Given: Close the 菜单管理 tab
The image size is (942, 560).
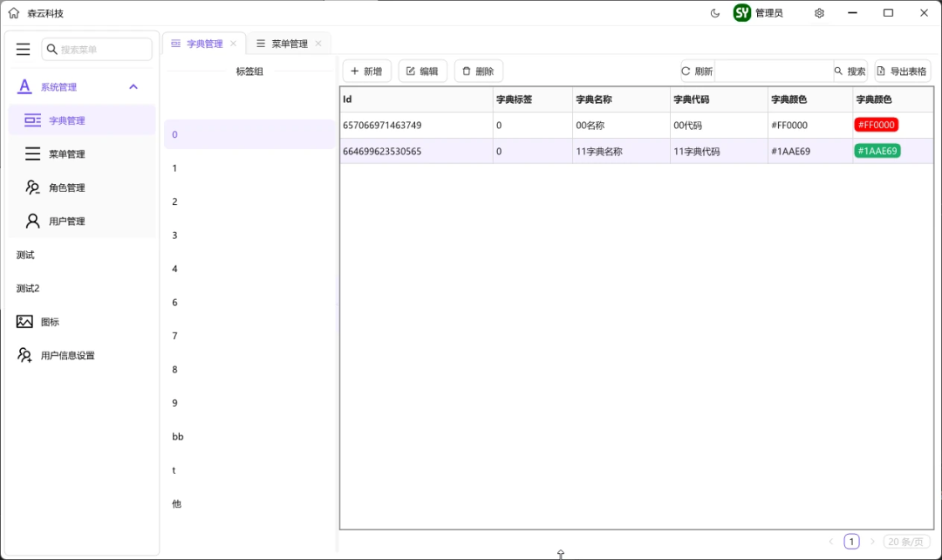Looking at the screenshot, I should [x=317, y=44].
